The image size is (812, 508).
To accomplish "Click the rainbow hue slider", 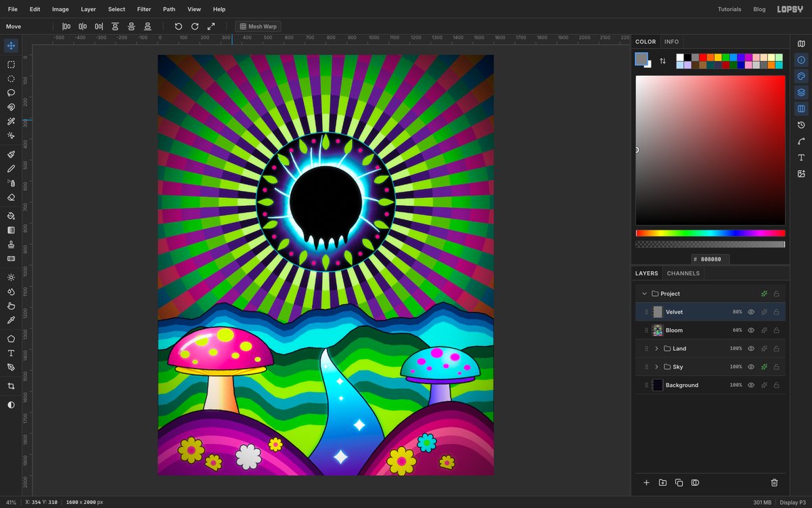I will point(710,233).
